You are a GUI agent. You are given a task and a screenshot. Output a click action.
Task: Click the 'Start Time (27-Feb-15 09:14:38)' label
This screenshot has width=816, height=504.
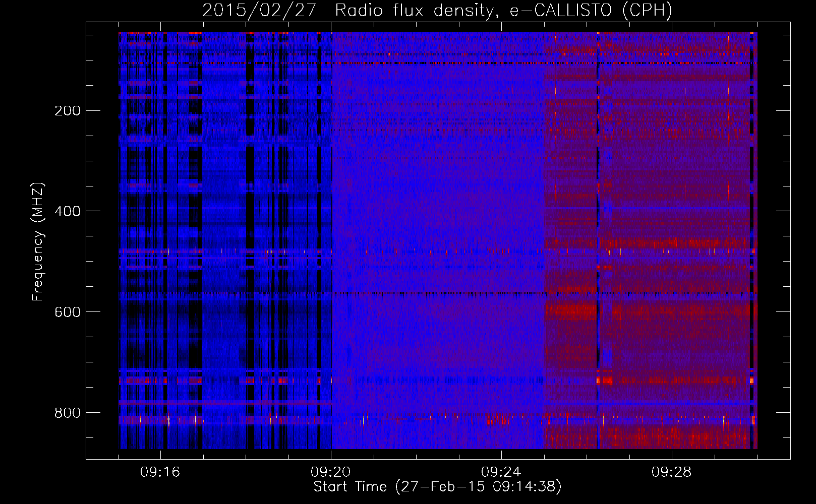[x=437, y=487]
